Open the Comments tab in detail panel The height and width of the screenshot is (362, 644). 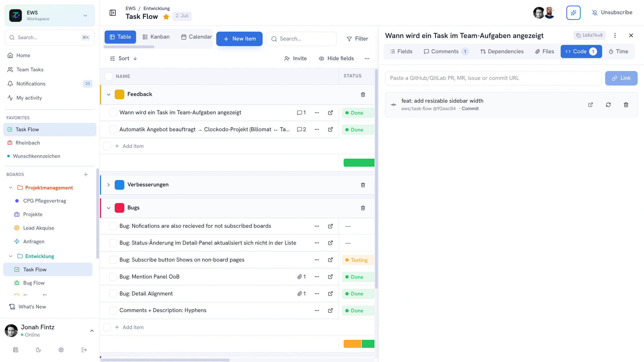pos(446,52)
